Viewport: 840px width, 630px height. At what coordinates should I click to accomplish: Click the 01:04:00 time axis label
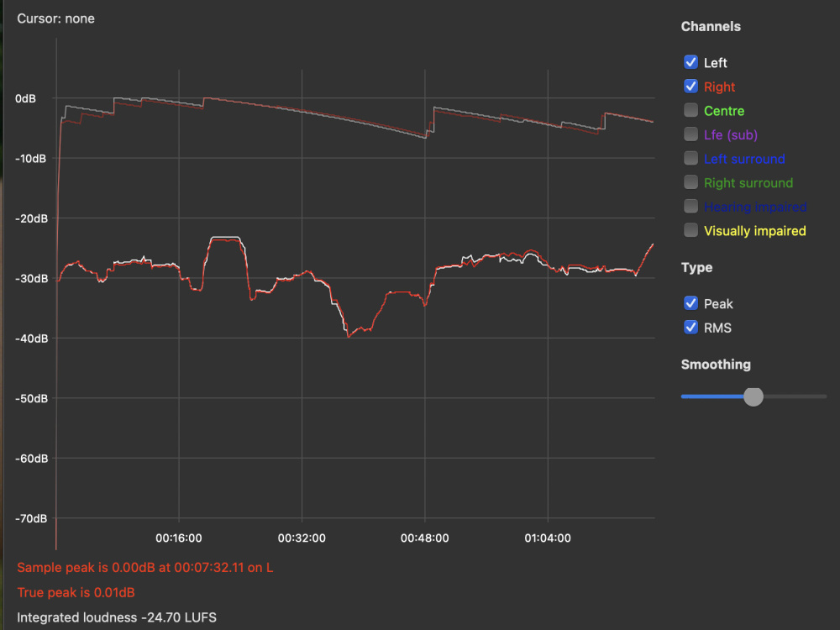pos(548,538)
